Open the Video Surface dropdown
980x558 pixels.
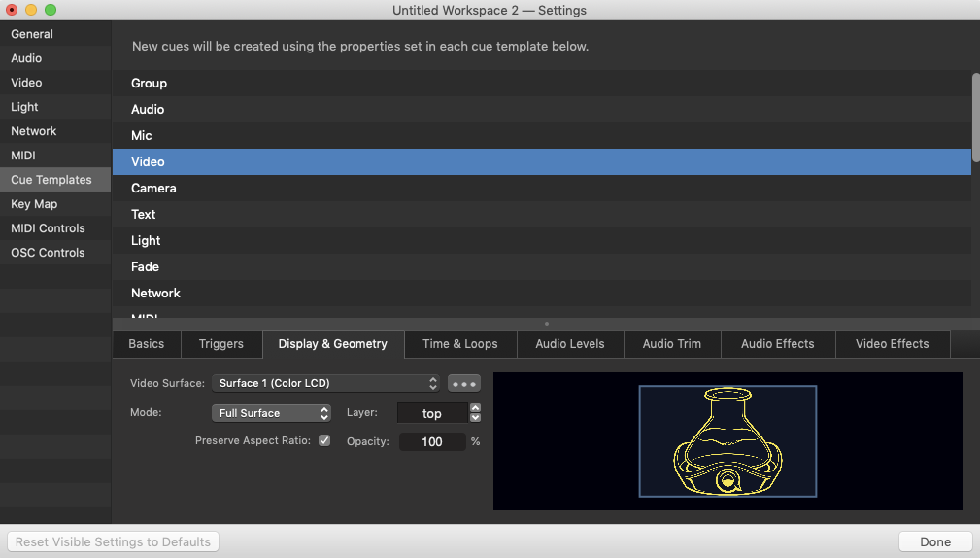(x=326, y=383)
